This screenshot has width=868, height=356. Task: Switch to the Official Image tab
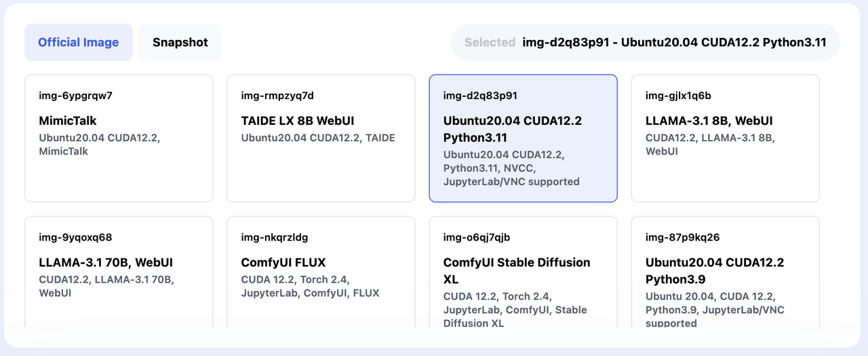(79, 42)
